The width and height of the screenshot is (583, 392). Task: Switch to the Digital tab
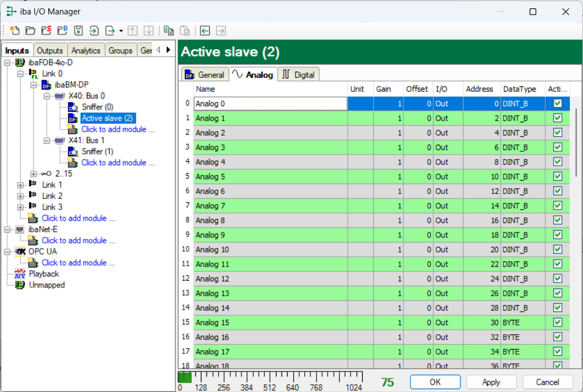pyautogui.click(x=298, y=75)
